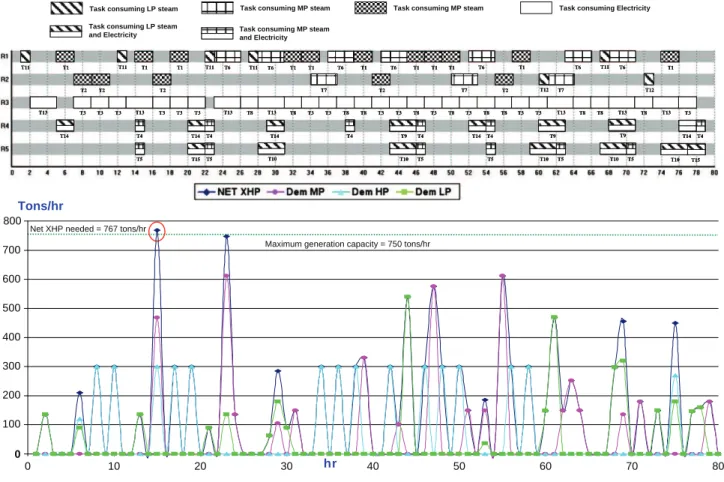Click the 500 tick on the y-axis

(12, 308)
